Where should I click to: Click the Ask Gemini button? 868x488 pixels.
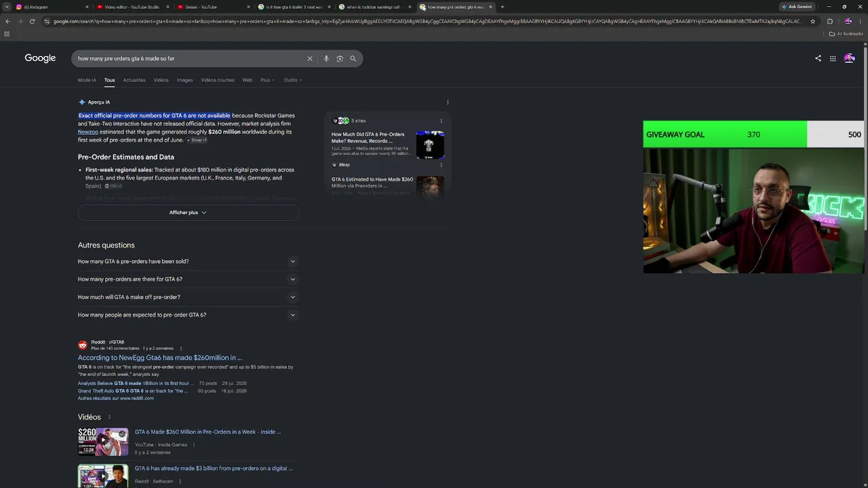(797, 7)
